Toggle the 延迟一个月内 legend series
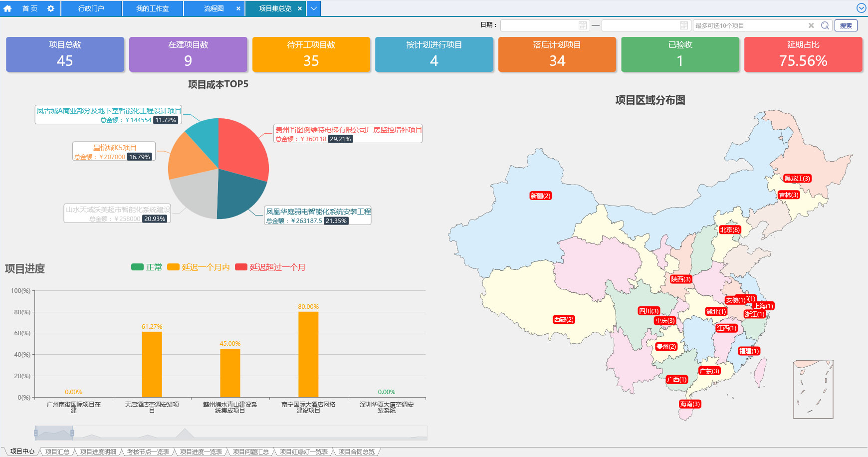 click(199, 267)
